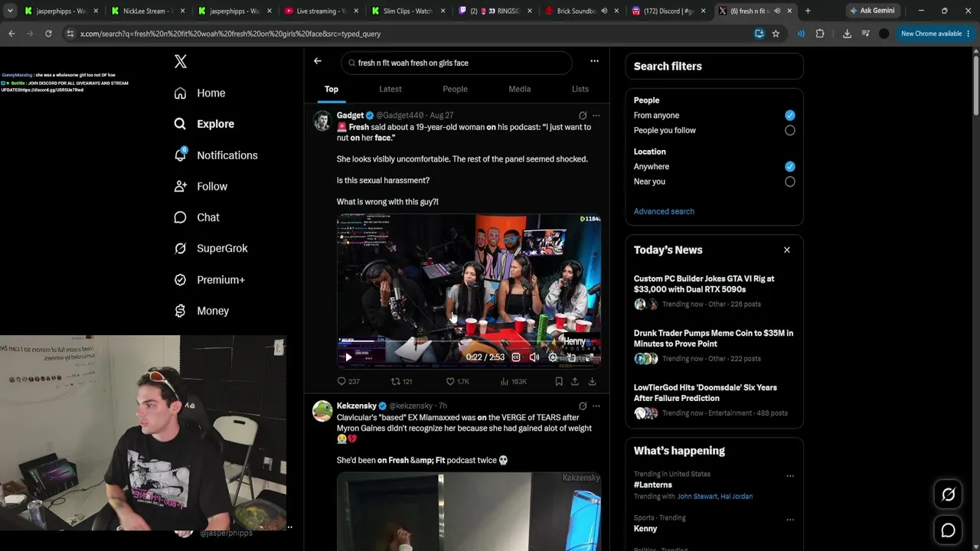Reply to Gadget's post with 237 comments

tap(348, 381)
